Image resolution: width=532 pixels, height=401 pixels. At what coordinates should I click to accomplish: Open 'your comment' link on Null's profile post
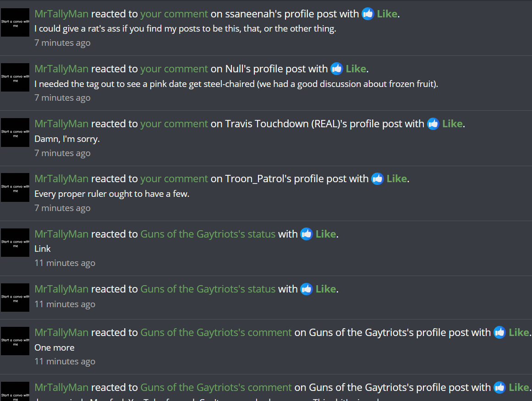174,69
